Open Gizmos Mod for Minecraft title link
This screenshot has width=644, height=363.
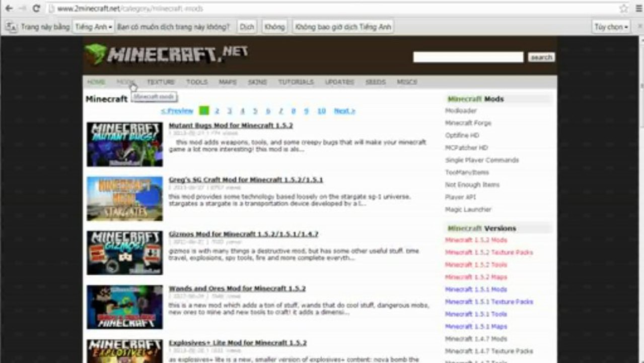coord(243,234)
